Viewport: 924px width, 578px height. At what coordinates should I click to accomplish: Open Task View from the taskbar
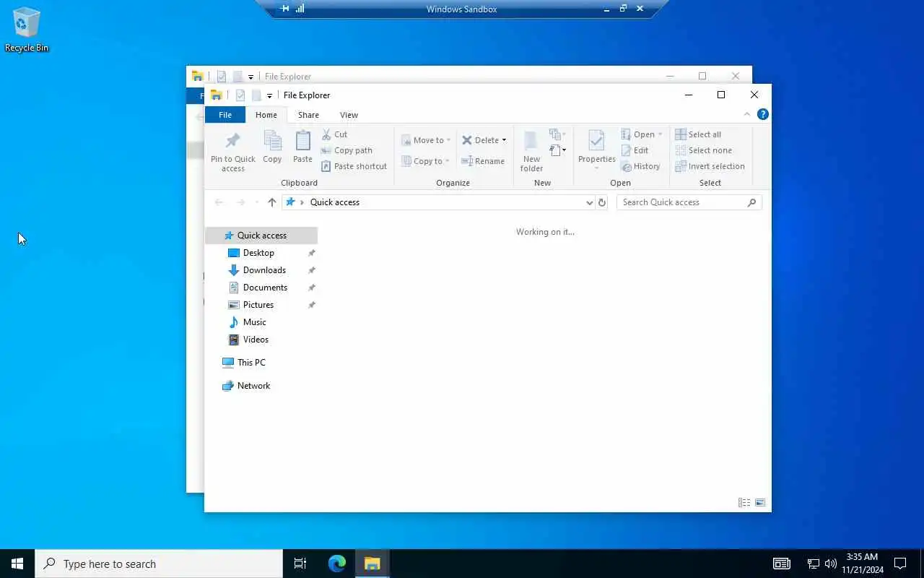[x=300, y=564]
